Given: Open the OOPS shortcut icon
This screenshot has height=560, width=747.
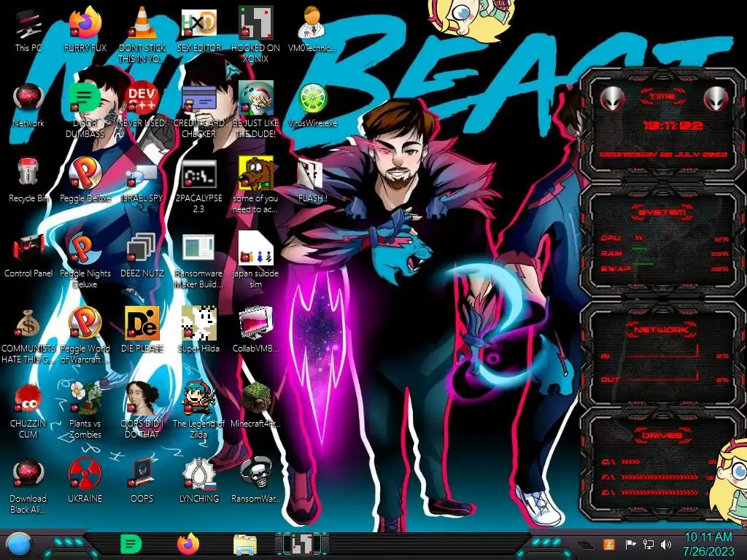Looking at the screenshot, I should pyautogui.click(x=142, y=480).
